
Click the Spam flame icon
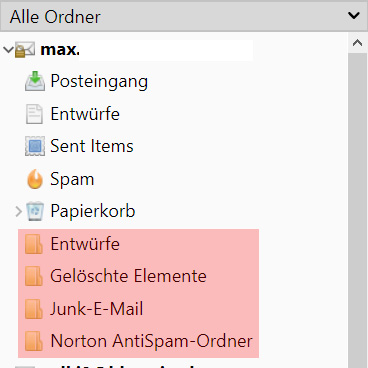click(x=35, y=179)
